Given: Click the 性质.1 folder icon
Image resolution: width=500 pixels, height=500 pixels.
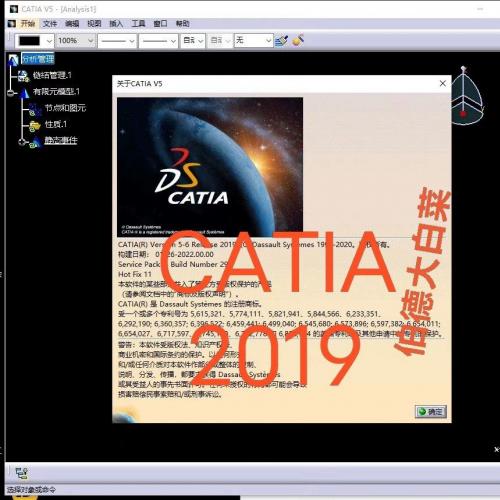Looking at the screenshot, I should tap(34, 126).
